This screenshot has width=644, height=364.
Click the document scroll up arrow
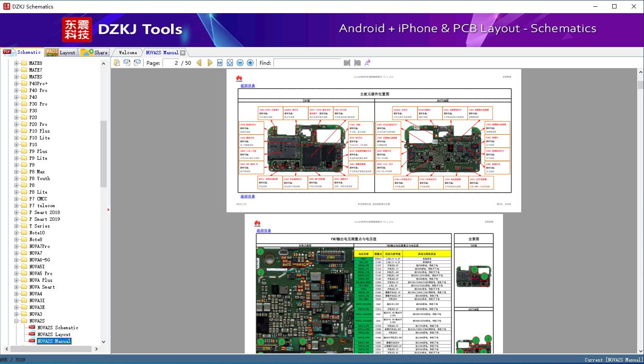[x=640, y=73]
